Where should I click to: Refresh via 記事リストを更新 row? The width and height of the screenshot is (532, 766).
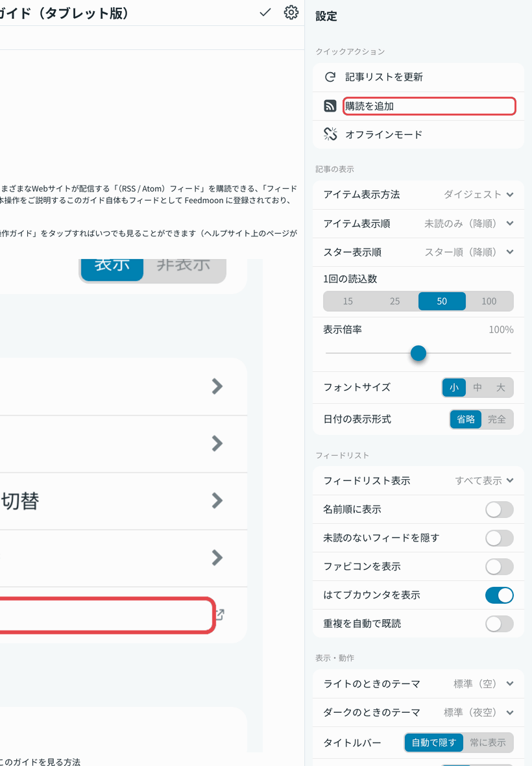[418, 77]
